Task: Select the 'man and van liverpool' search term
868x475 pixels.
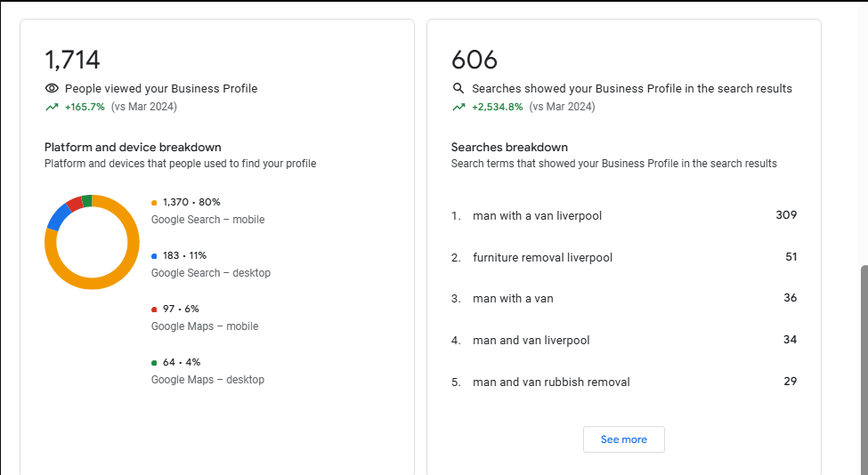Action: point(531,341)
